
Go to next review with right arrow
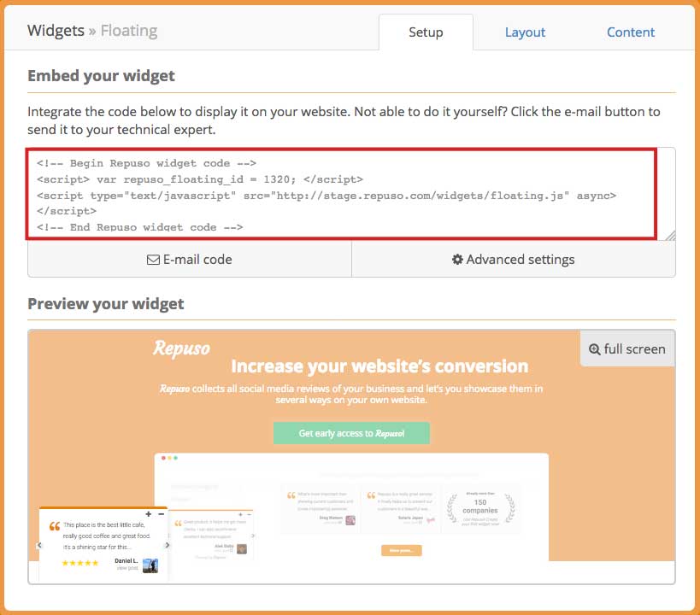tap(167, 545)
